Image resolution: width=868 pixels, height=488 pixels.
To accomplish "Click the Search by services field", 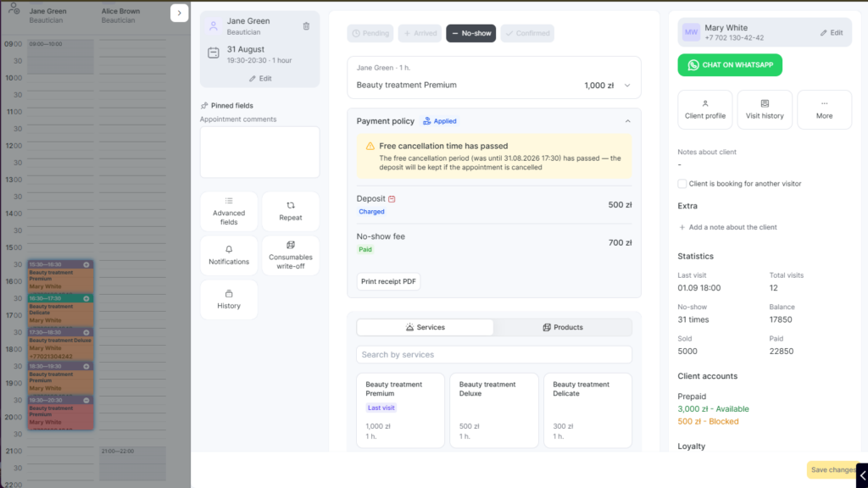I will tap(494, 355).
